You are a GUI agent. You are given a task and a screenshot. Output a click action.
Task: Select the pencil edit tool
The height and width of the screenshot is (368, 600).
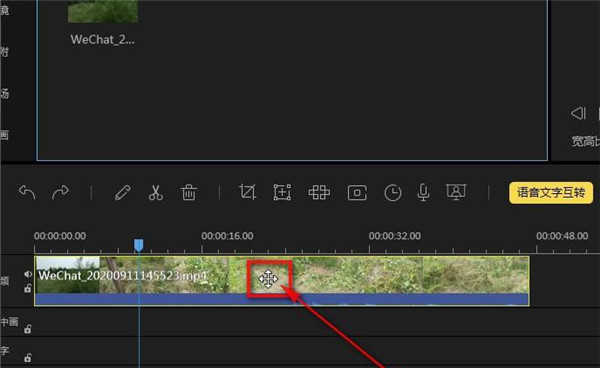123,192
